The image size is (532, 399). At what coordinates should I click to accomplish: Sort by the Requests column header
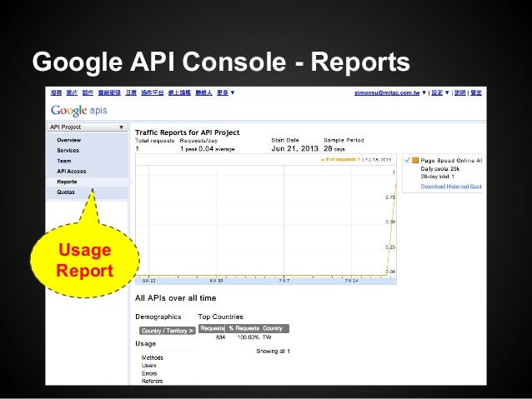pyautogui.click(x=212, y=328)
